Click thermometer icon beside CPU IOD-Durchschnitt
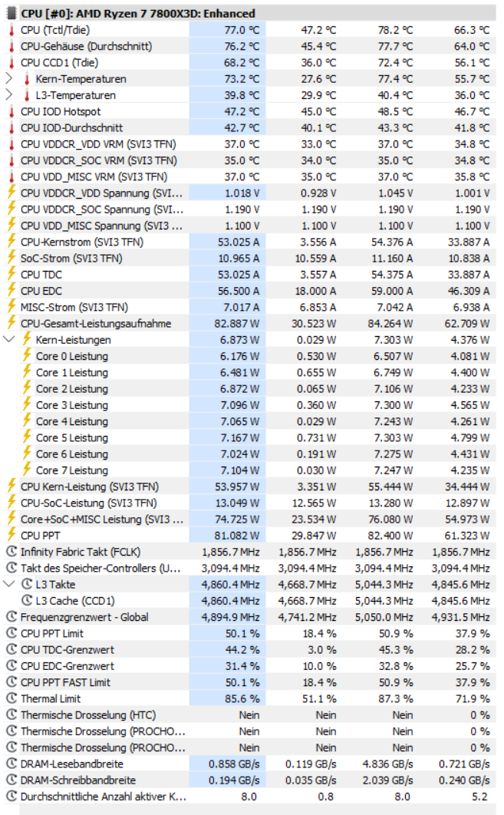The height and width of the screenshot is (815, 504). 12,128
